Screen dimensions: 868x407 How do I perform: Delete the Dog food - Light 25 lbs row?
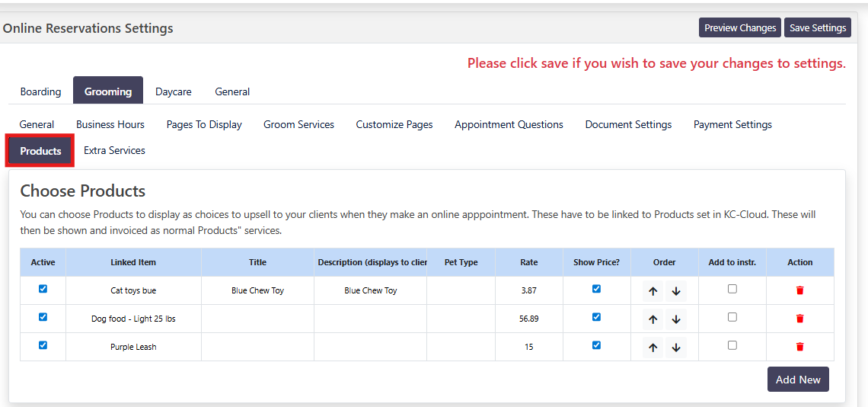[x=799, y=319]
